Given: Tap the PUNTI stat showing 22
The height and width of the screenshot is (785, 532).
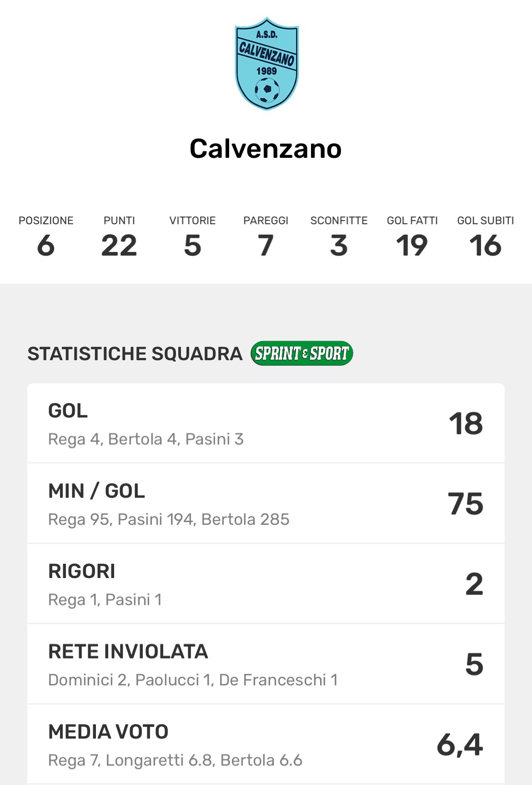Looking at the screenshot, I should point(119,246).
